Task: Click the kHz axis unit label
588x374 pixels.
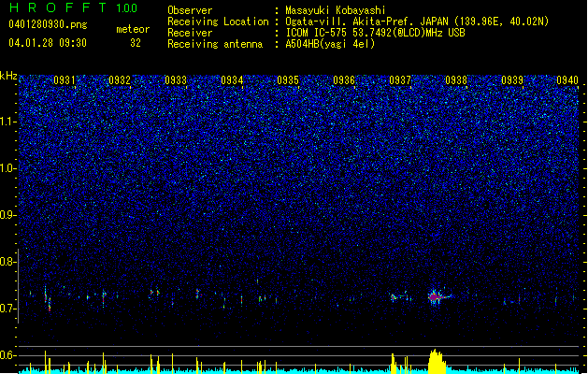Action: [x=8, y=76]
